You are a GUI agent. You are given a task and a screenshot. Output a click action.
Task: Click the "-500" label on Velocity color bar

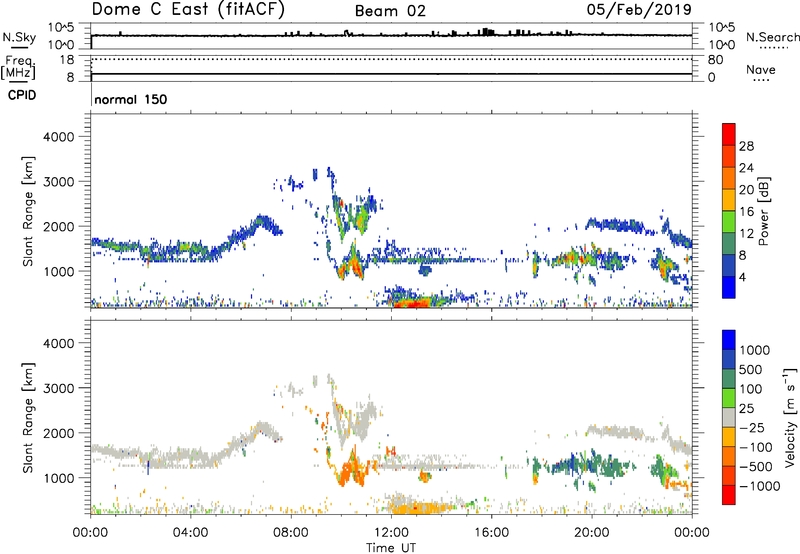pyautogui.click(x=754, y=467)
